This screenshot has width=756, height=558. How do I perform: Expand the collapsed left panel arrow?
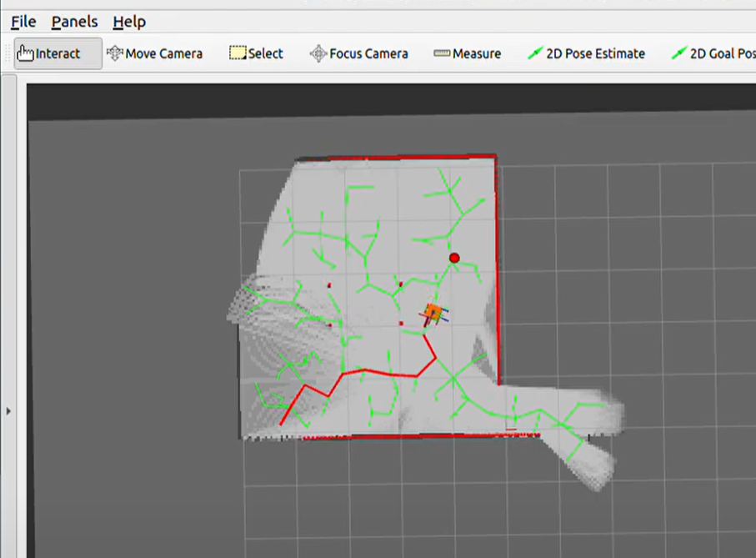(x=8, y=410)
